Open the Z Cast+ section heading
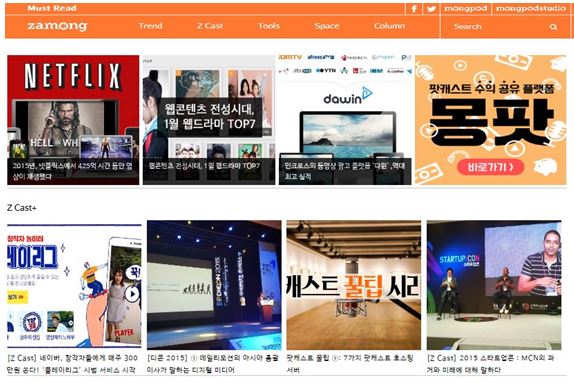Viewport: 574px width, 383px height. (x=22, y=208)
